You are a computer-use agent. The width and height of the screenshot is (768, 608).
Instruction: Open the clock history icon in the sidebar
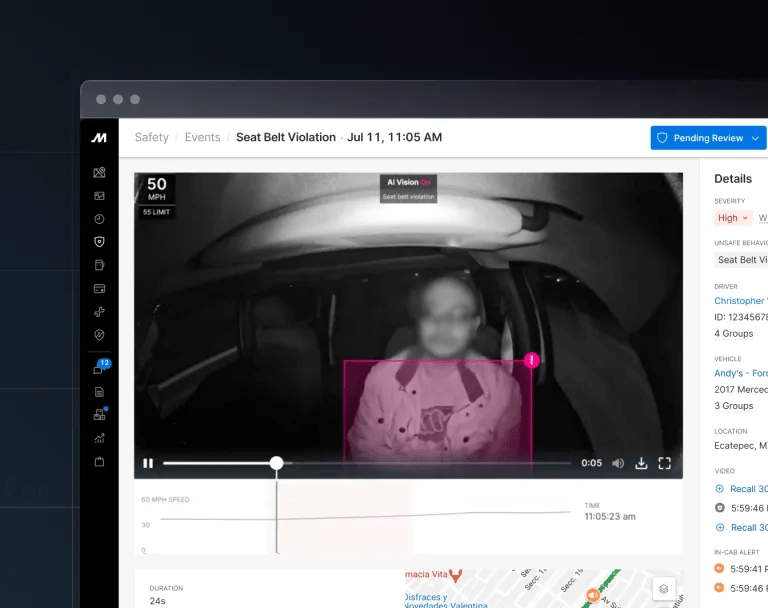point(99,219)
